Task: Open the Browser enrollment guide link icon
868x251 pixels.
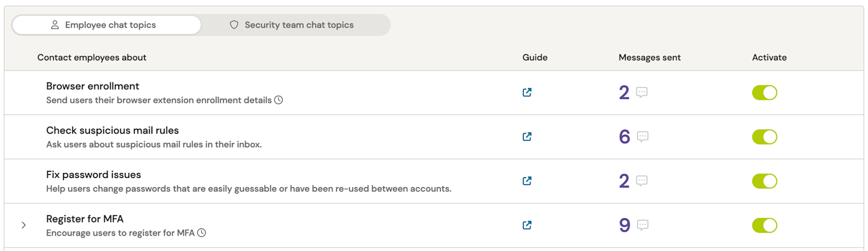Action: click(x=527, y=93)
